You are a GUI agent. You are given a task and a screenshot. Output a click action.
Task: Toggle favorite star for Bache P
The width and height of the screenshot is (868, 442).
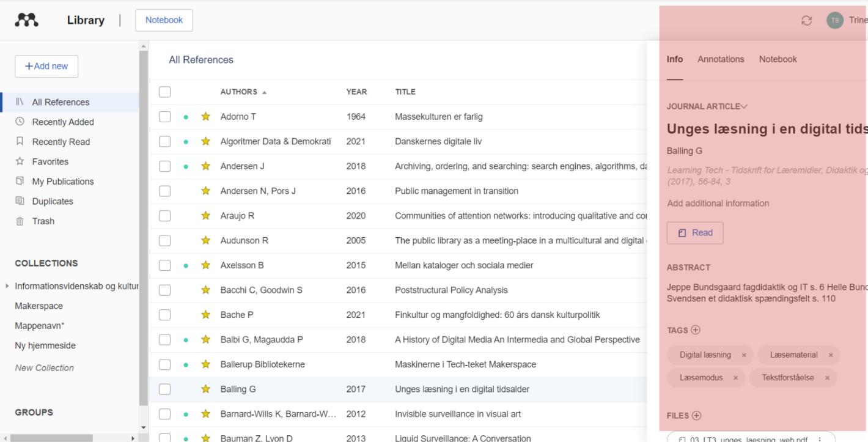coord(206,315)
